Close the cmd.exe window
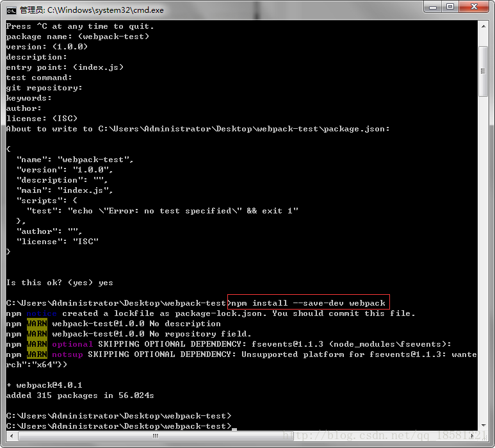The width and height of the screenshot is (495, 448). point(474,7)
